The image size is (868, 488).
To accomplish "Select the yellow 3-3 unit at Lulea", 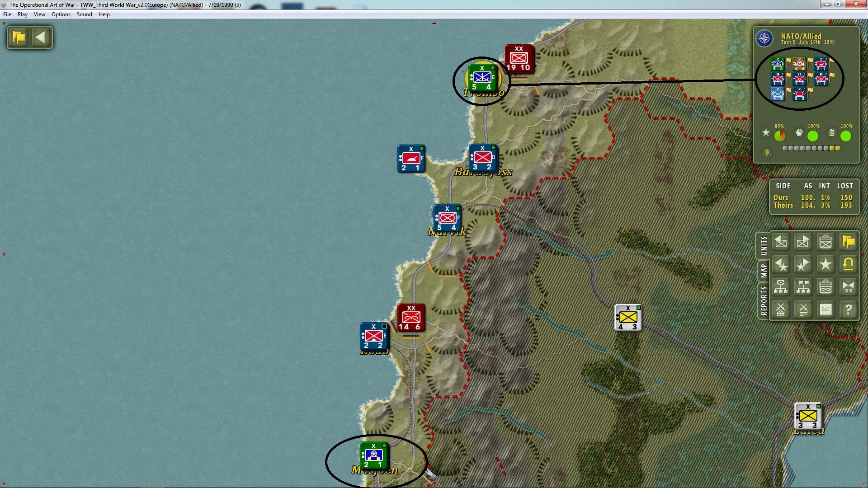I will pos(808,416).
